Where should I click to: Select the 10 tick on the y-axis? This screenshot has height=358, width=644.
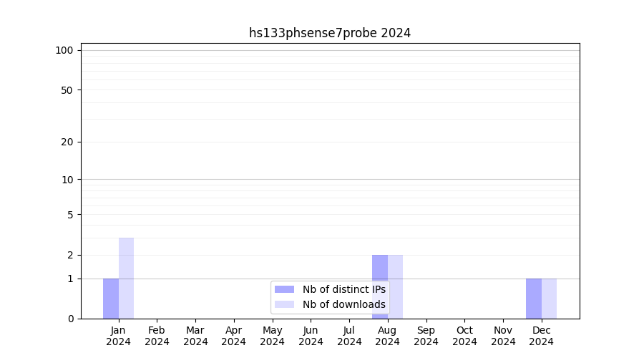(x=67, y=180)
